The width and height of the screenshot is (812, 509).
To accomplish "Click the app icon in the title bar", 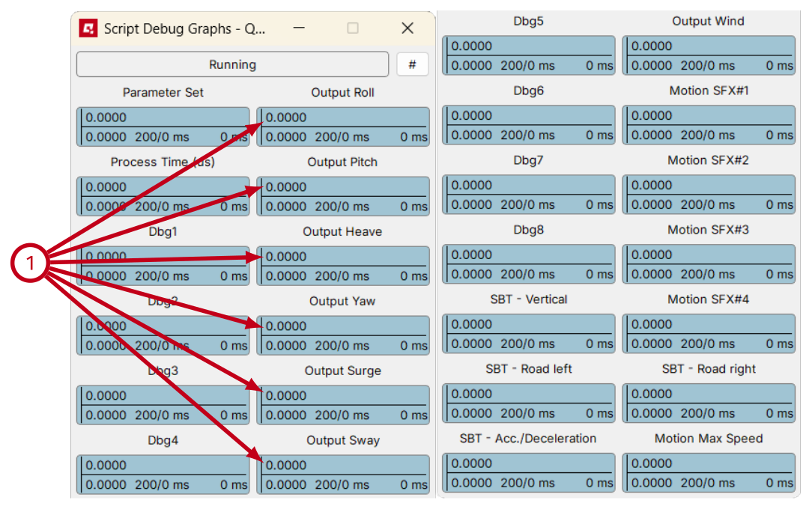I will click(89, 29).
